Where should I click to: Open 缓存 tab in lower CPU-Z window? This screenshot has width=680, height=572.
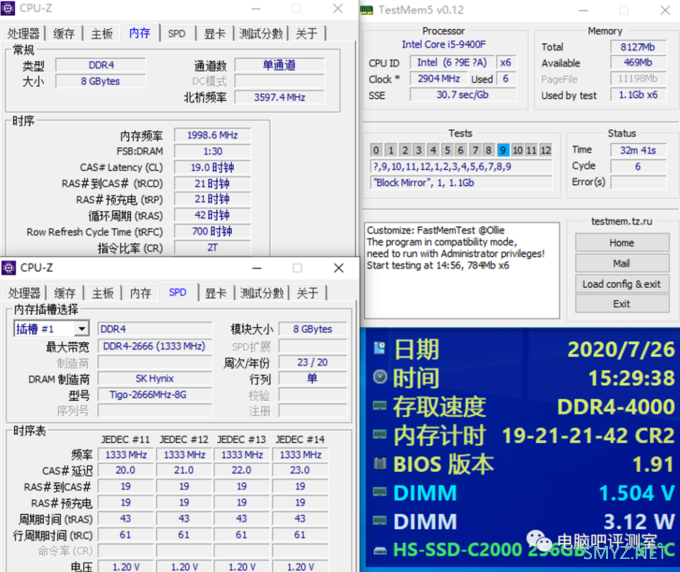pyautogui.click(x=65, y=293)
